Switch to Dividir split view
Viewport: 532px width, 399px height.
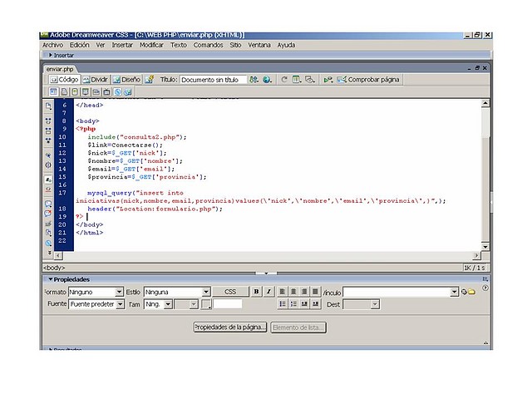(x=95, y=80)
